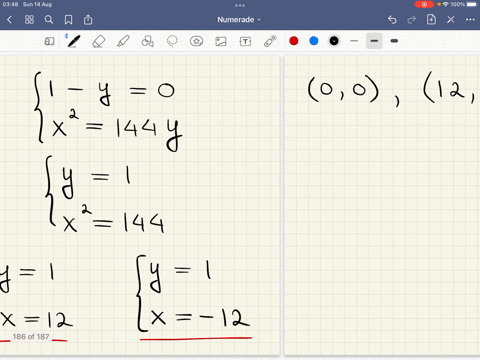Select the Lasso selection tool
Image resolution: width=480 pixels, height=360 pixels.
(172, 41)
